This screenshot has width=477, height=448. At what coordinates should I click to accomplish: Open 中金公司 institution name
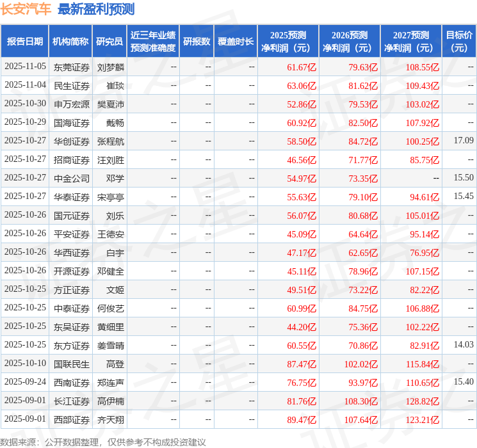pyautogui.click(x=72, y=179)
